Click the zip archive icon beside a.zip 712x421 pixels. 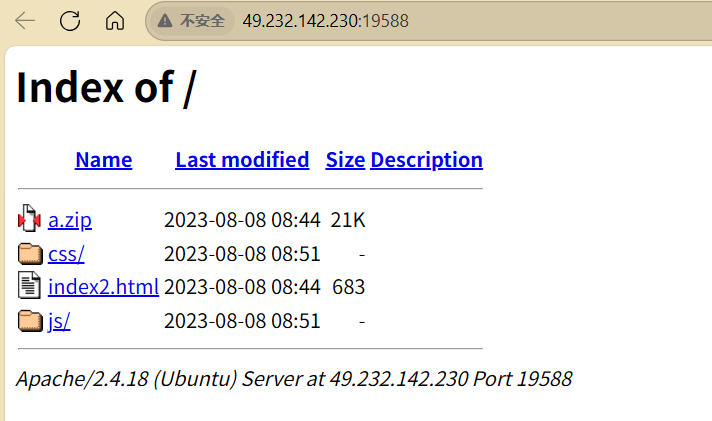29,220
